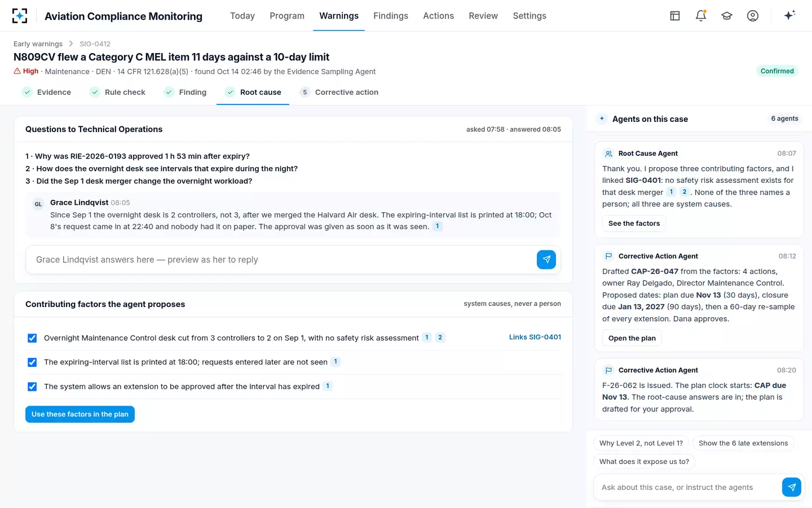Click the High severity warning triangle

[17, 71]
